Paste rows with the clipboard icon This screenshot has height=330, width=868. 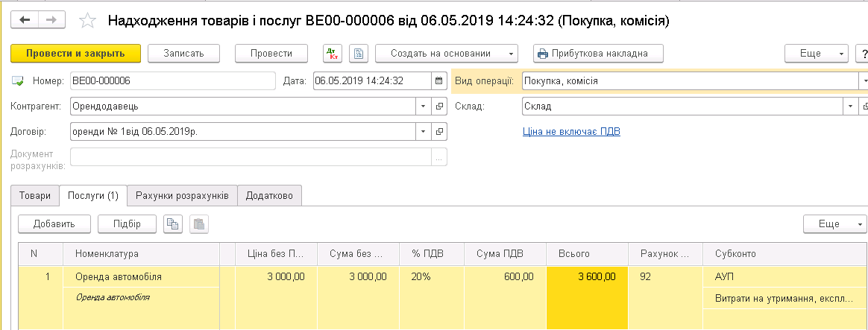coord(199,224)
